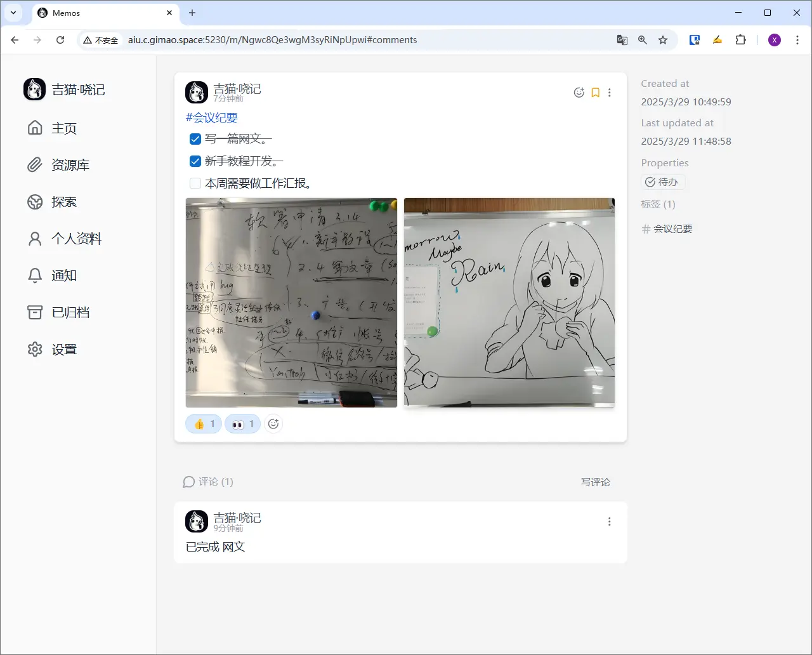The width and height of the screenshot is (812, 655).
Task: Click the archive box icon beside 已归档
Action: [x=35, y=312]
